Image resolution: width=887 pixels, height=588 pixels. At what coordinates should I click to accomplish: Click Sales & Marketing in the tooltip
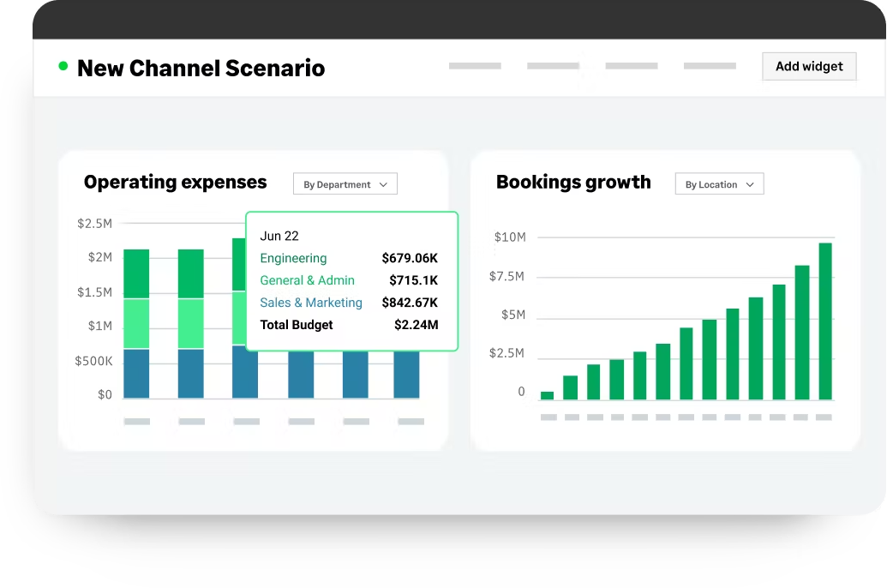311,303
